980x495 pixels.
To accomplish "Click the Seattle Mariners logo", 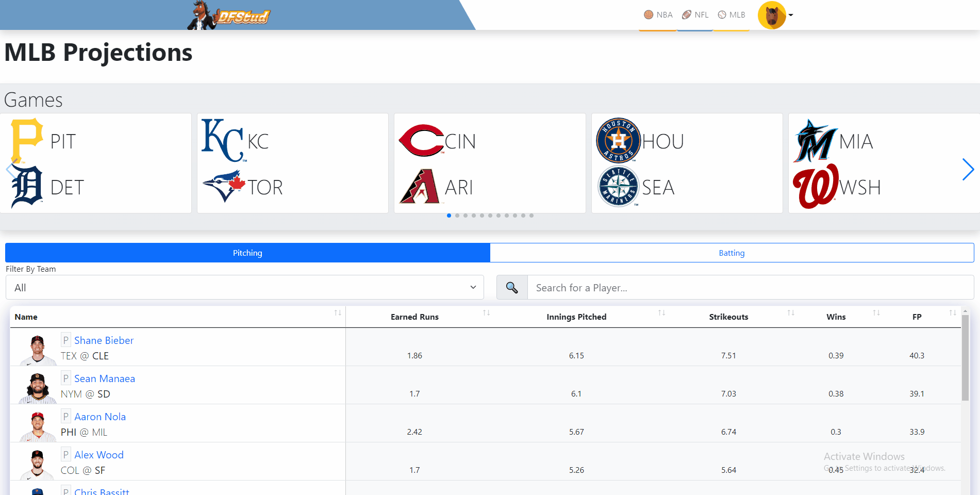I will click(x=618, y=186).
